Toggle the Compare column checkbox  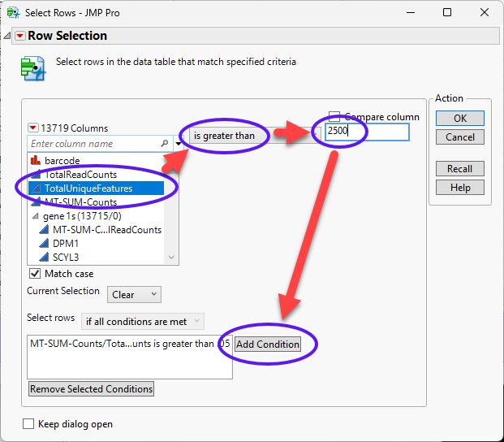(334, 116)
